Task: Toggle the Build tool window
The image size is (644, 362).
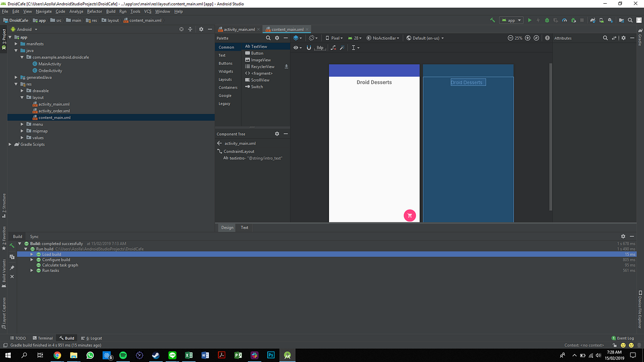Action: coord(66,338)
